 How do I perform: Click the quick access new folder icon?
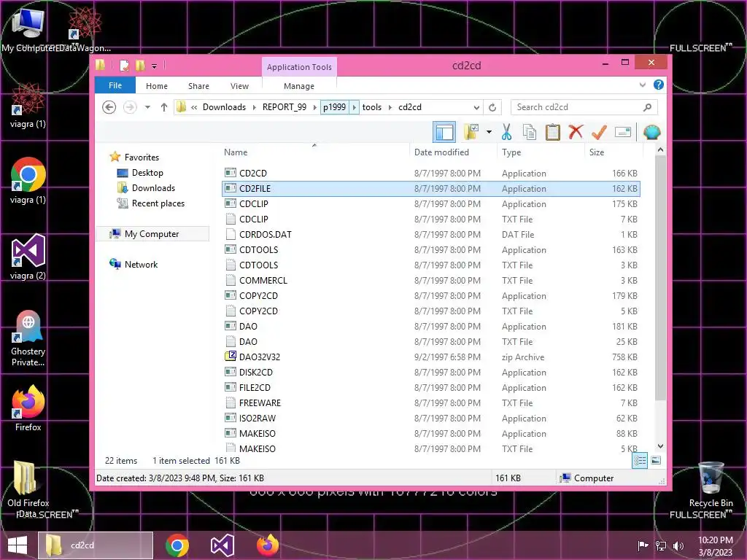coord(139,65)
